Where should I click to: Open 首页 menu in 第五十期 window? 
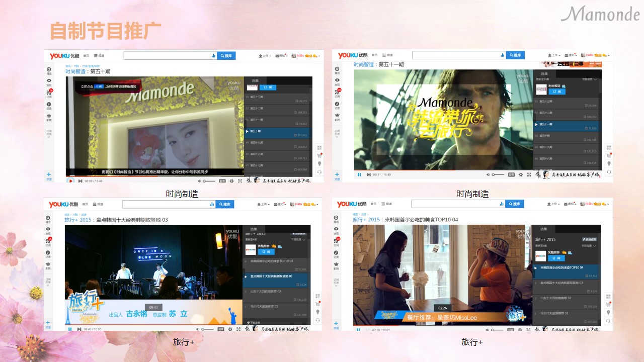pos(86,56)
